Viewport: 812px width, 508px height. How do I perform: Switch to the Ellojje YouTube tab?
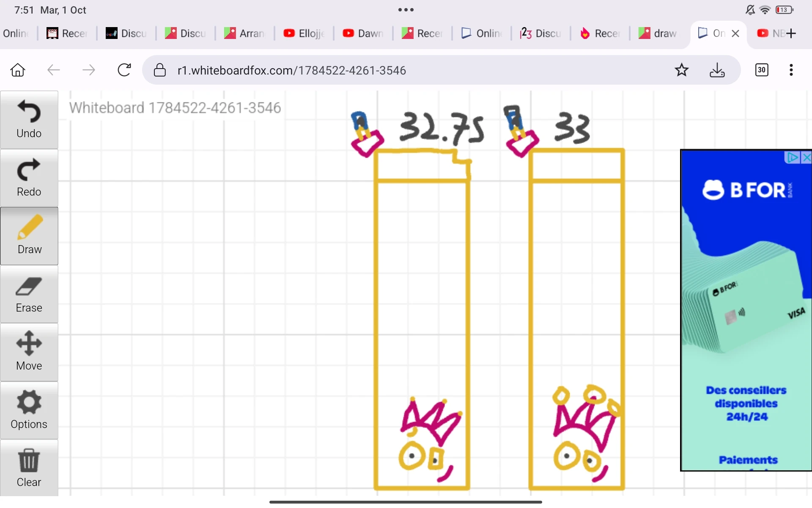[x=304, y=33]
